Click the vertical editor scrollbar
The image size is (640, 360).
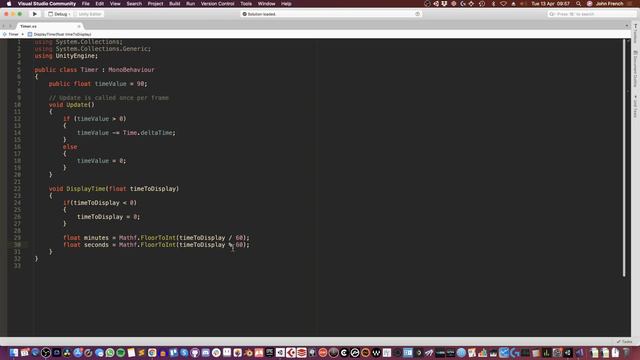click(624, 158)
